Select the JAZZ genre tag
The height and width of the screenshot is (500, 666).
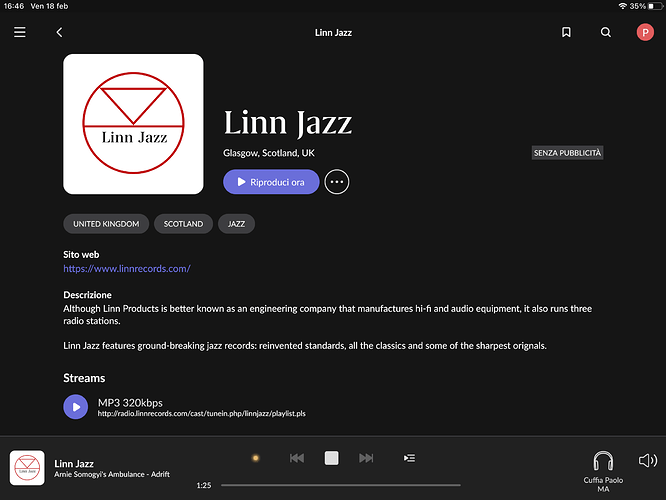coord(236,224)
